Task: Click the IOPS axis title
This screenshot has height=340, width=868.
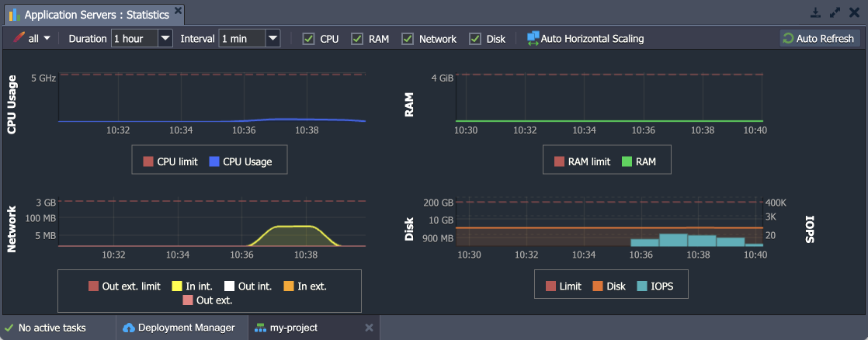Action: pos(809,229)
